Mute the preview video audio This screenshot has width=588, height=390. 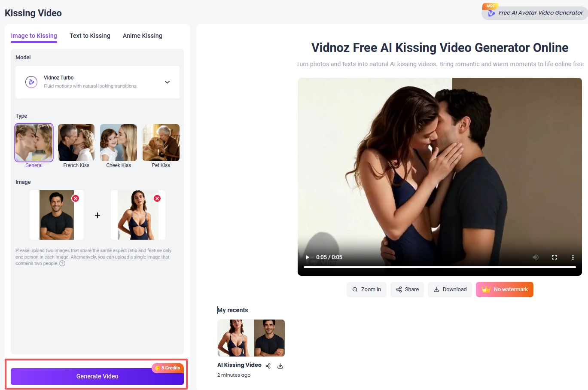click(535, 257)
